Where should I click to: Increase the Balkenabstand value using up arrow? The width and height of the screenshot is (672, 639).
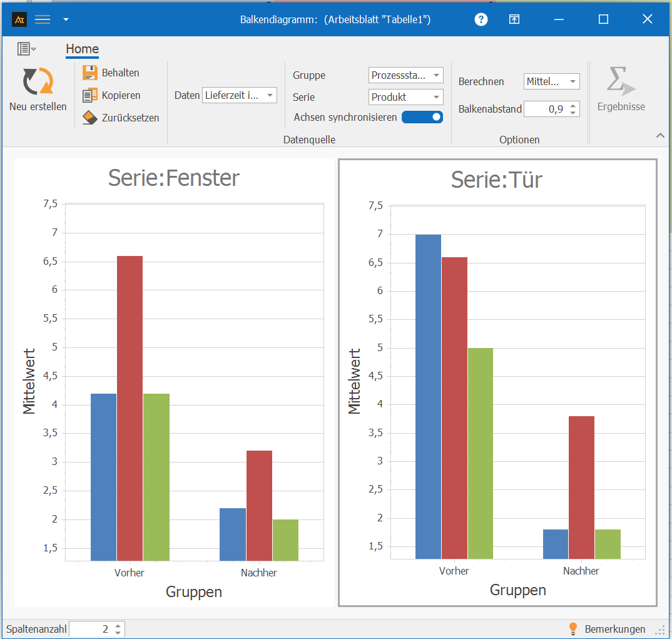pyautogui.click(x=573, y=105)
